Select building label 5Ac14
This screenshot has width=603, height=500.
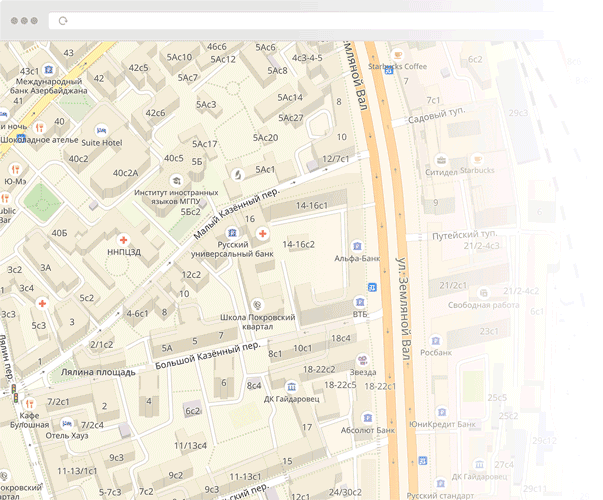[290, 97]
